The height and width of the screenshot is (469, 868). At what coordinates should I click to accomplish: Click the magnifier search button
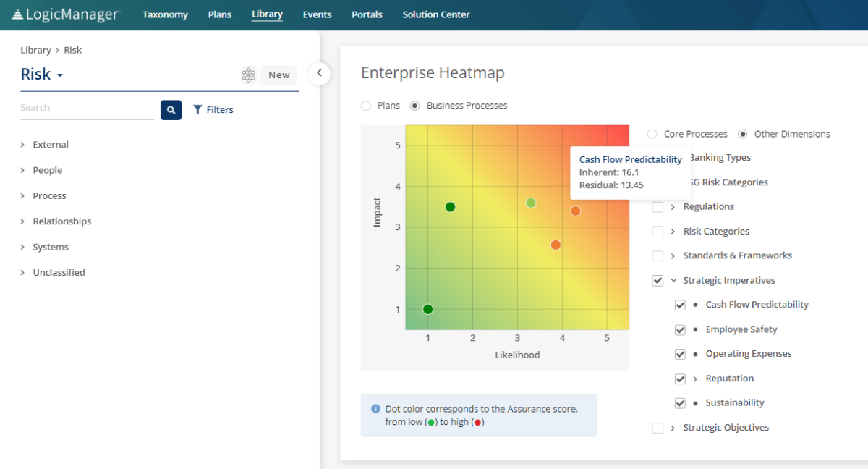coord(171,110)
